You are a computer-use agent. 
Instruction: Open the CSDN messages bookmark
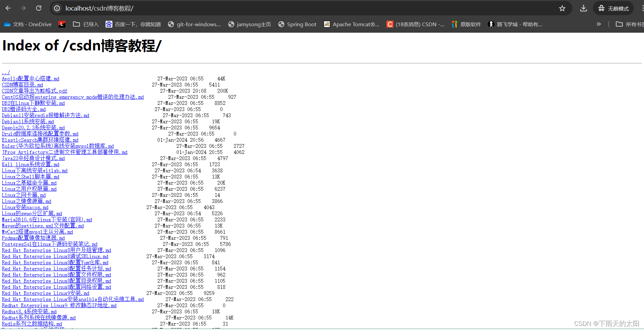click(415, 24)
